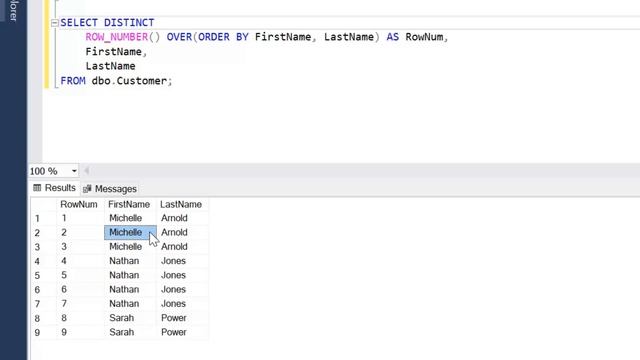Image resolution: width=640 pixels, height=360 pixels.
Task: Click Nathan cell in RowNum 6 row
Action: 130,289
